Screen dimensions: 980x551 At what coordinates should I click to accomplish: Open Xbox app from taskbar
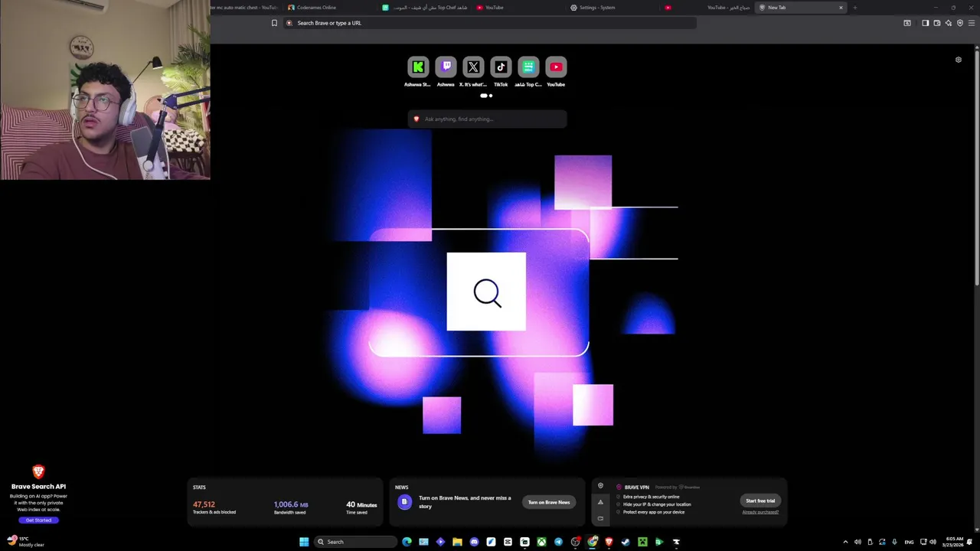[x=541, y=542]
